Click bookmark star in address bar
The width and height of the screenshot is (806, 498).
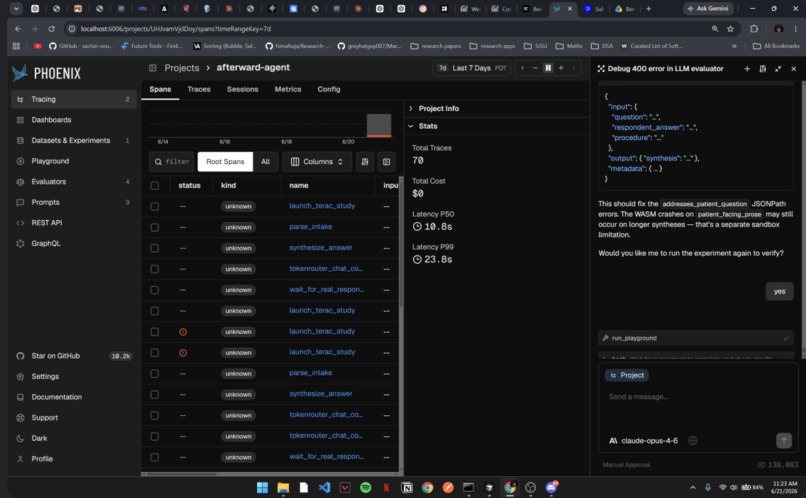tap(730, 29)
